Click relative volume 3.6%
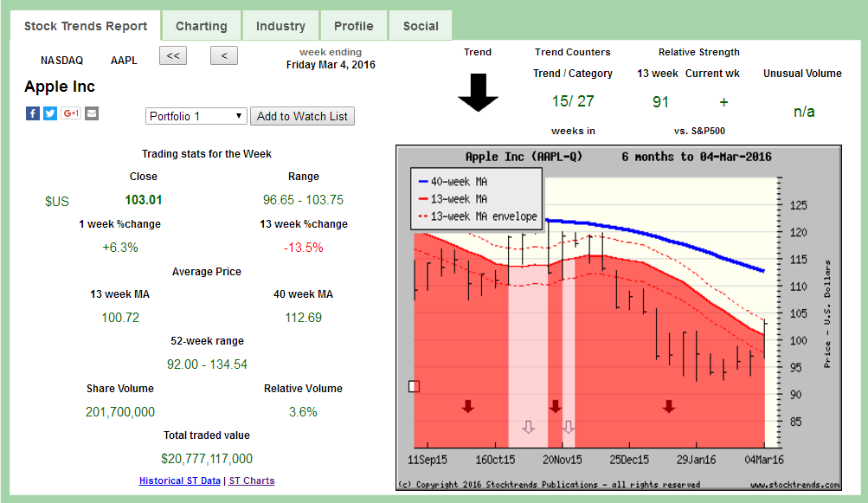This screenshot has height=503, width=868. point(304,412)
